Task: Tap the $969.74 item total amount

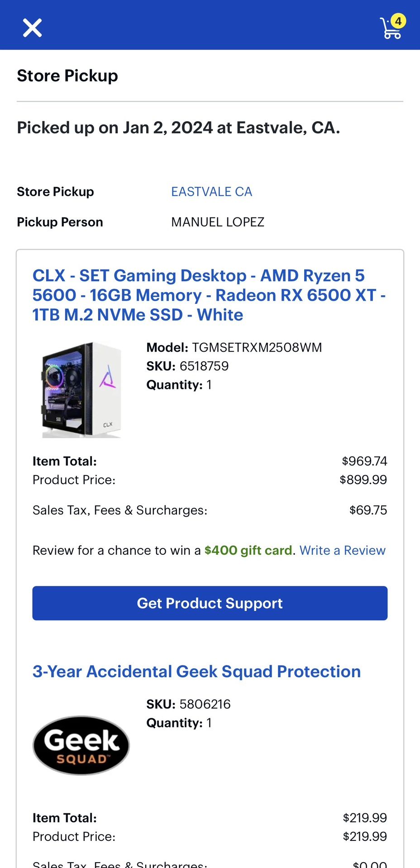Action: coord(364,461)
